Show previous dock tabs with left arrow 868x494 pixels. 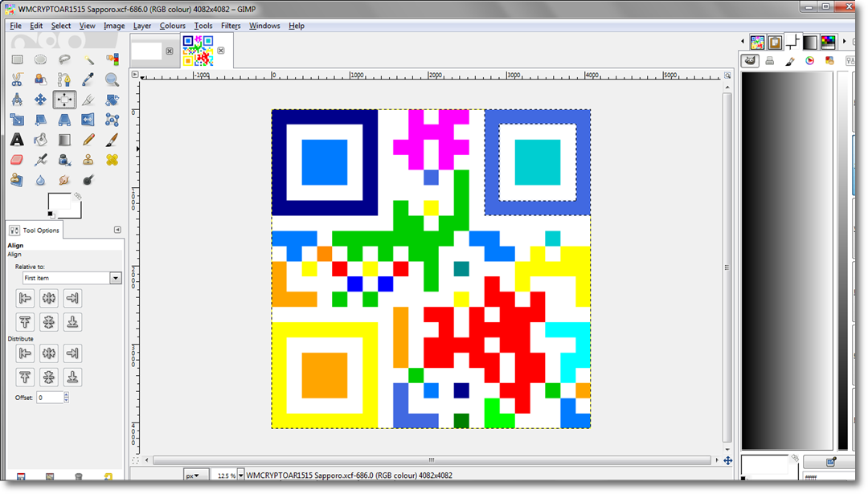tap(743, 42)
